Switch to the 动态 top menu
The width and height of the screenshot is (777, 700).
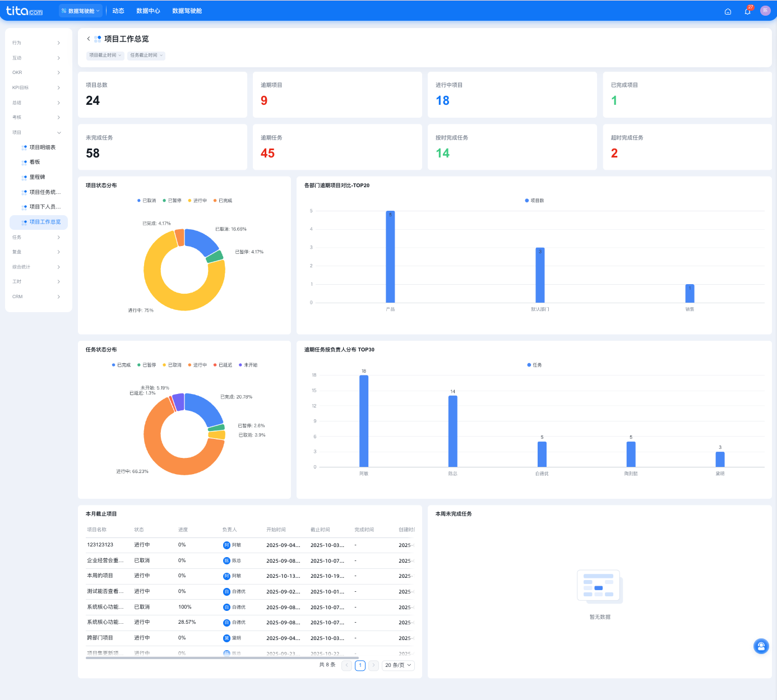[118, 11]
